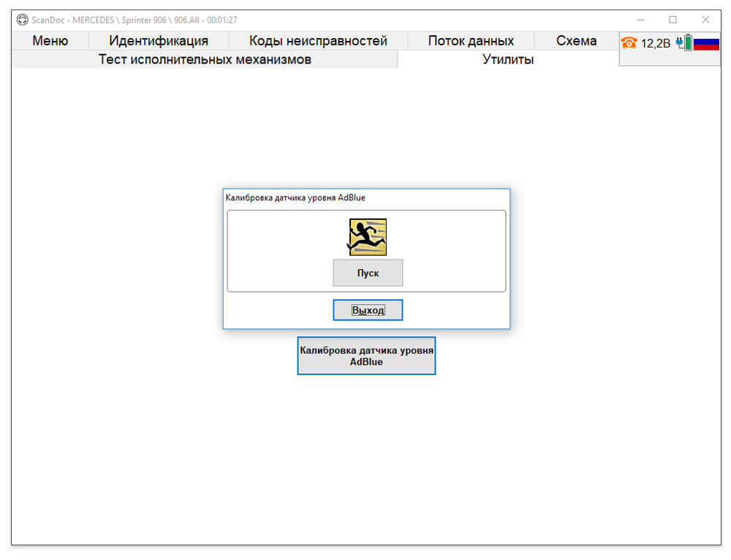Click the ScanDoc window title text
Viewport: 731px width, 560px height.
point(135,20)
